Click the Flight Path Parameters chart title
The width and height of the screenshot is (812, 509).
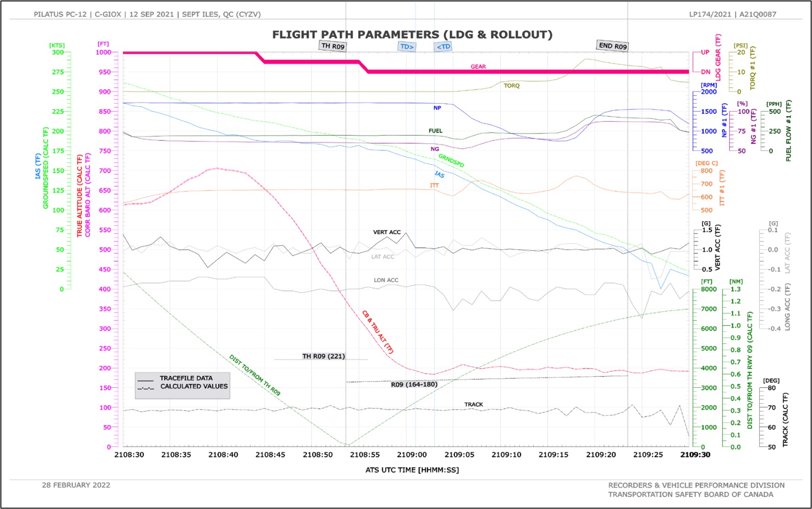point(412,35)
